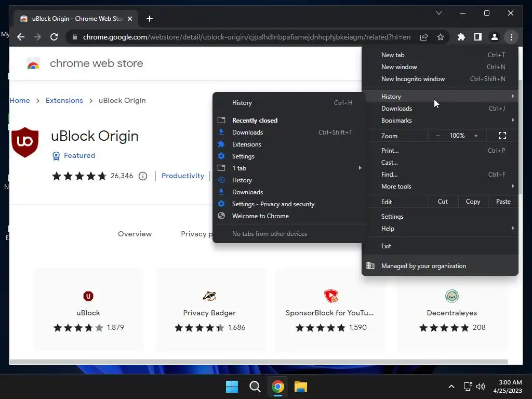This screenshot has height=399, width=532.
Task: Open Settings from main Chrome menu
Action: click(x=440, y=217)
